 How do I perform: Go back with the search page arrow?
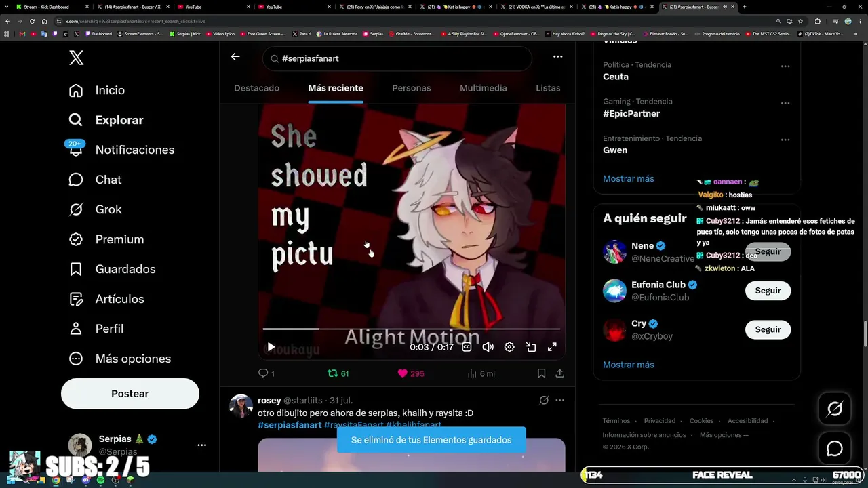click(235, 57)
